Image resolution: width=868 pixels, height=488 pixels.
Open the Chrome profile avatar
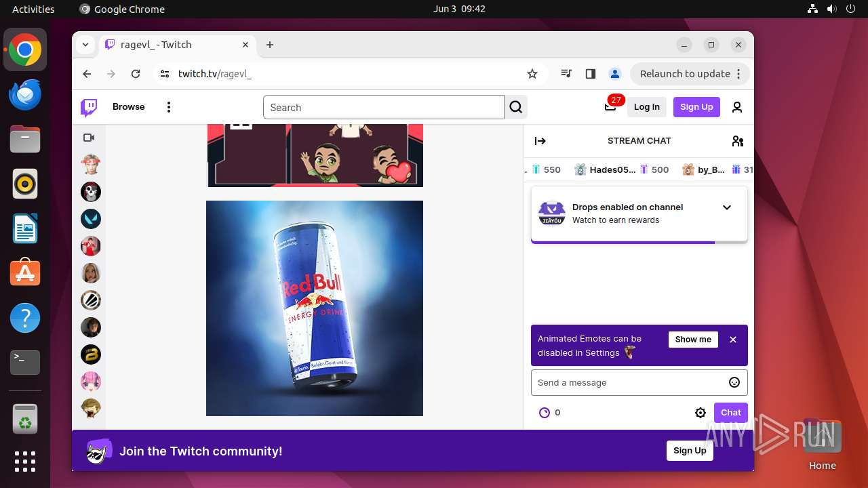614,74
